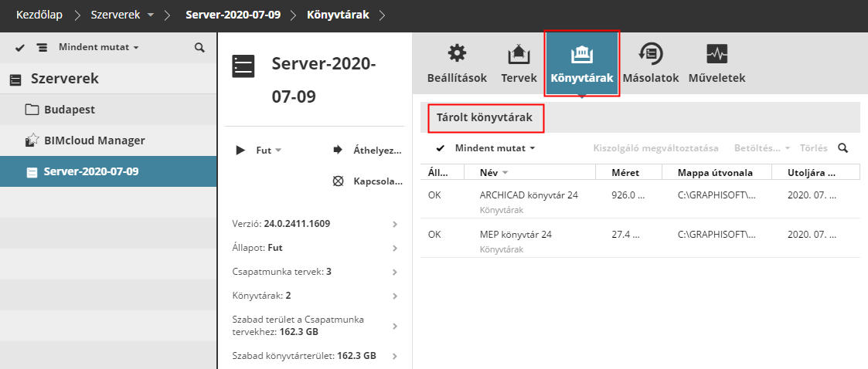868x369 pixels.
Task: Click the large server icon beside title
Action: tap(243, 66)
